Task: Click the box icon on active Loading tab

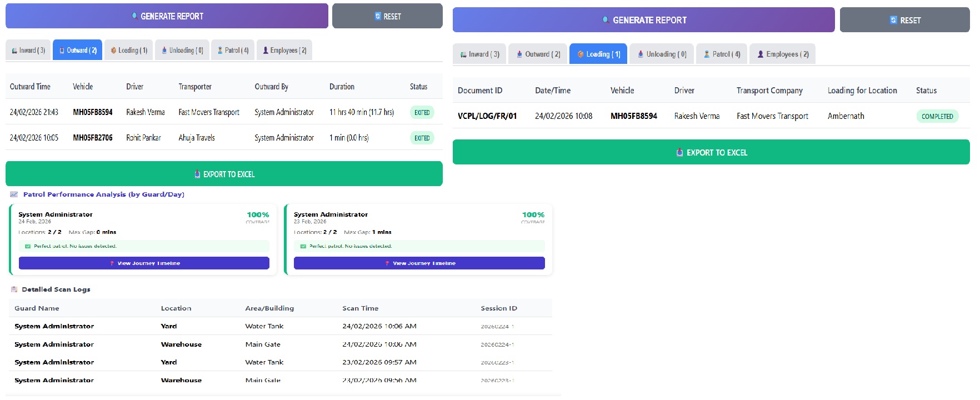Action: pyautogui.click(x=581, y=54)
